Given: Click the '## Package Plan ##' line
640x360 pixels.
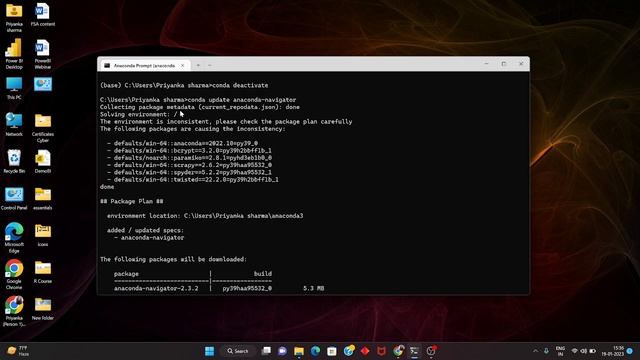Looking at the screenshot, I should coord(131,201).
